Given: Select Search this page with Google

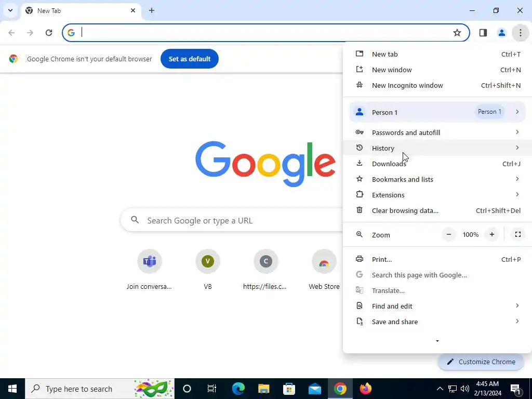Looking at the screenshot, I should click(437, 275).
